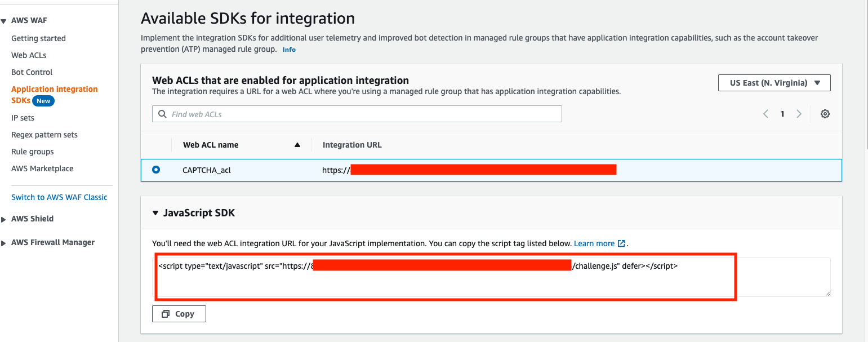Screen dimensions: 868x342
Task: Switch to AWS WAF Classic
Action: 59,197
